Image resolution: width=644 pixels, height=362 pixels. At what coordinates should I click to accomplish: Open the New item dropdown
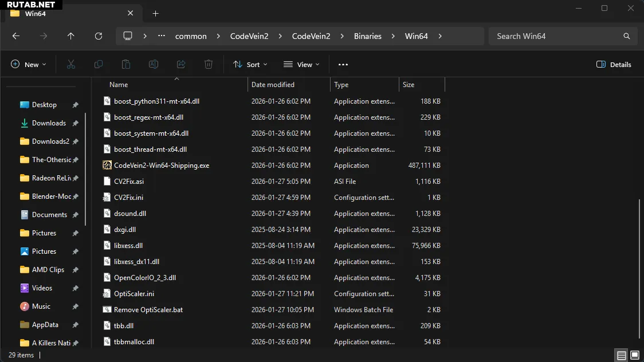pyautogui.click(x=29, y=65)
